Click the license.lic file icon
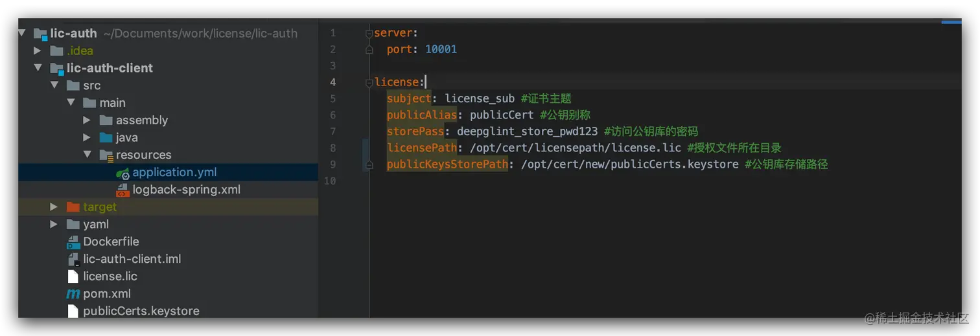 click(x=73, y=276)
